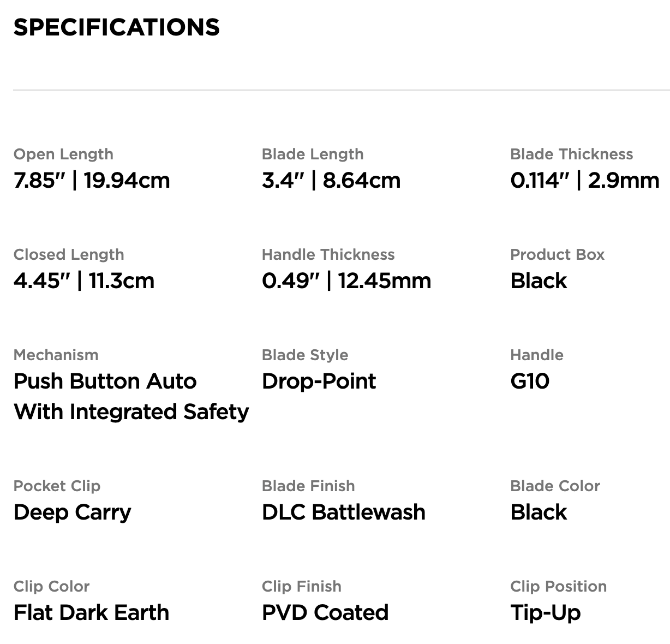The image size is (670, 644).
Task: Click the Black value under Product Box
Action: tap(539, 281)
